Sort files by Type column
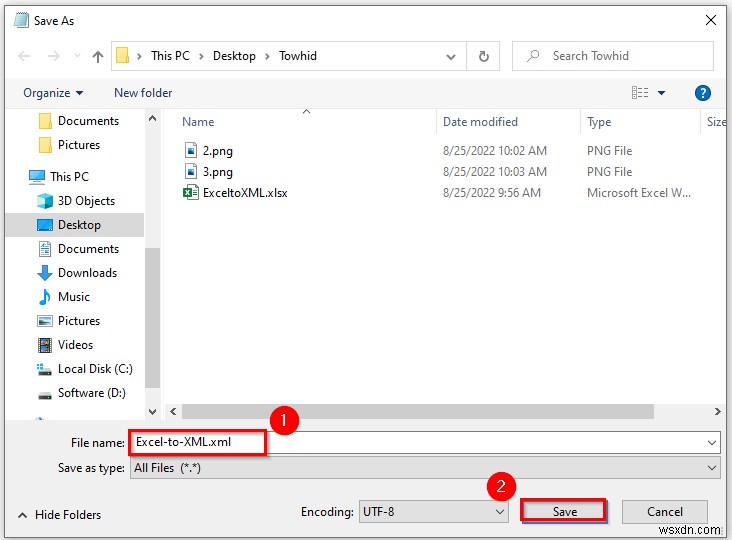This screenshot has height=540, width=732. click(x=599, y=122)
